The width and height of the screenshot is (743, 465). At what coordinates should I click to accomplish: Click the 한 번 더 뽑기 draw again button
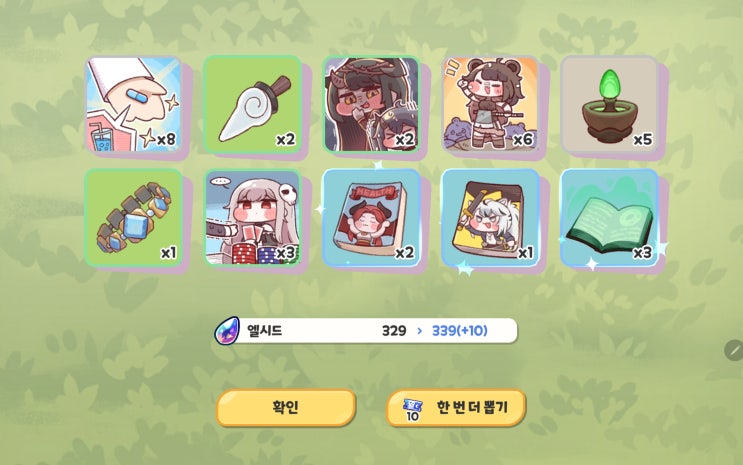[x=456, y=408]
